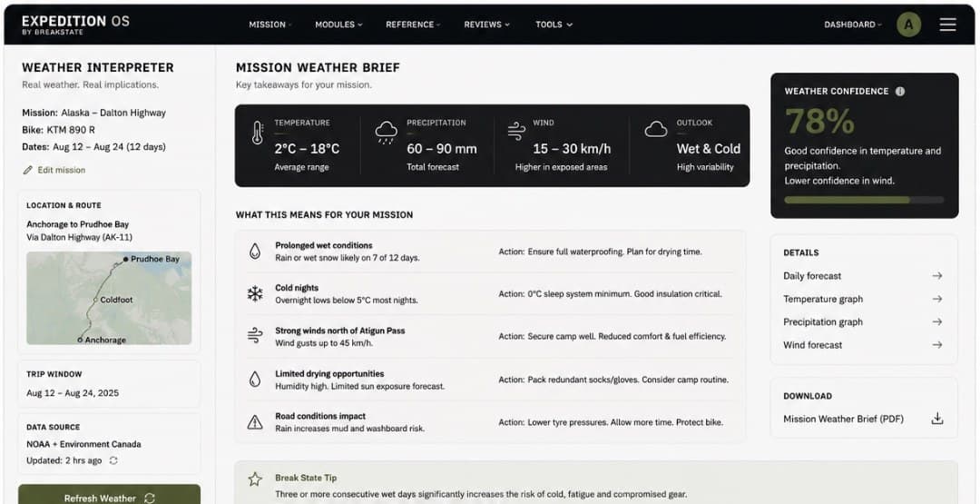Click the star icon beside Break State Tip
Image resolution: width=980 pixels, height=504 pixels.
pos(255,479)
